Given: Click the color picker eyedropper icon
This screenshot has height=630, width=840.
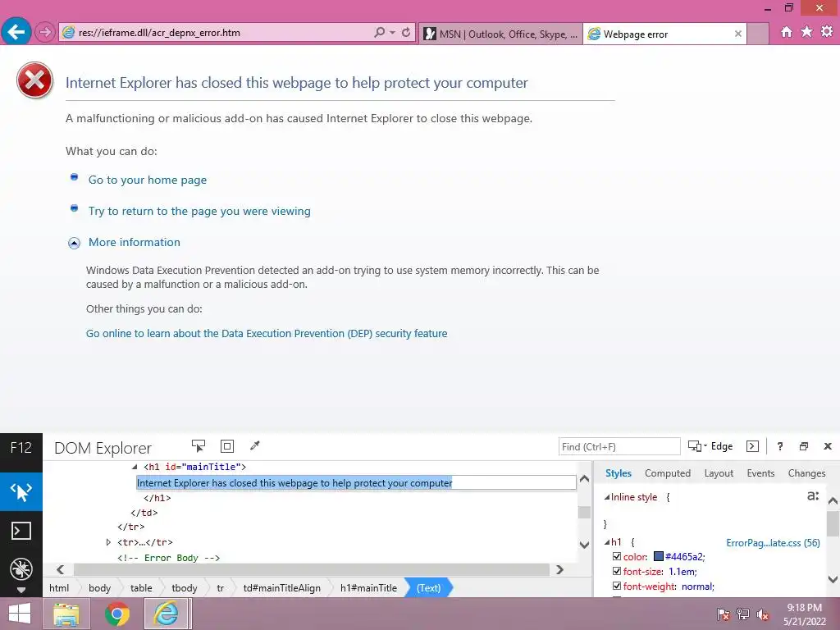Looking at the screenshot, I should 255,446.
